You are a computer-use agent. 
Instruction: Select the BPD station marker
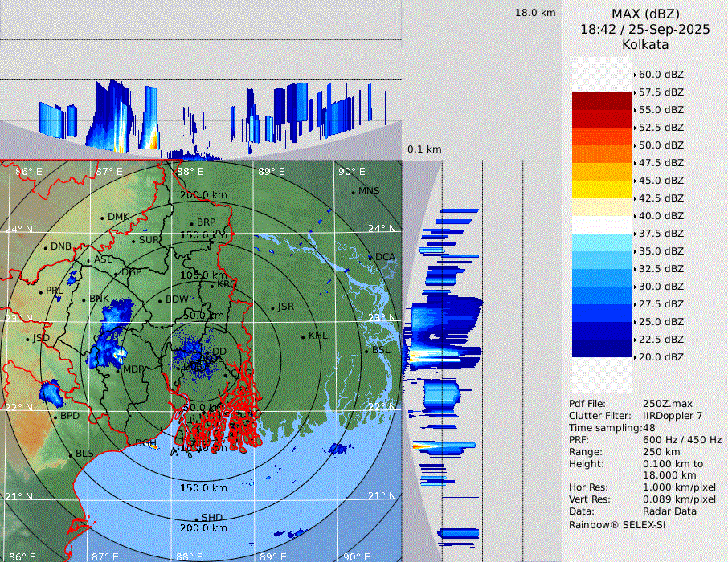tap(55, 417)
